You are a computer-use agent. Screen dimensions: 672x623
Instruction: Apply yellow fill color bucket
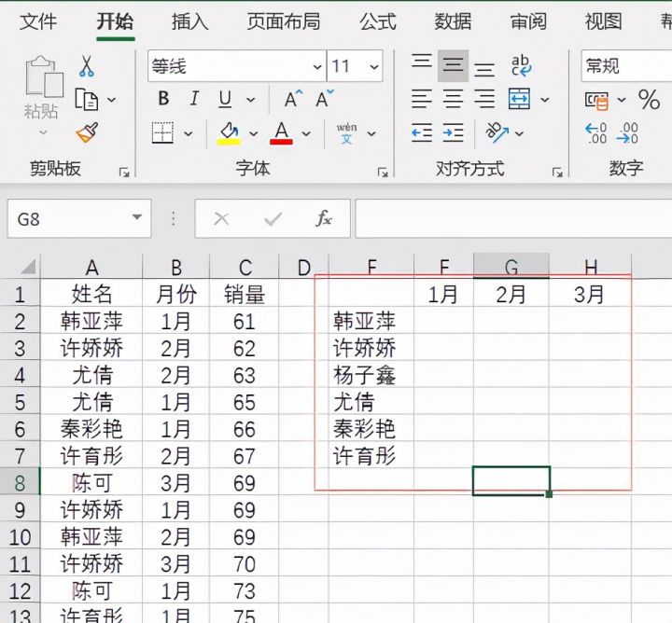230,133
